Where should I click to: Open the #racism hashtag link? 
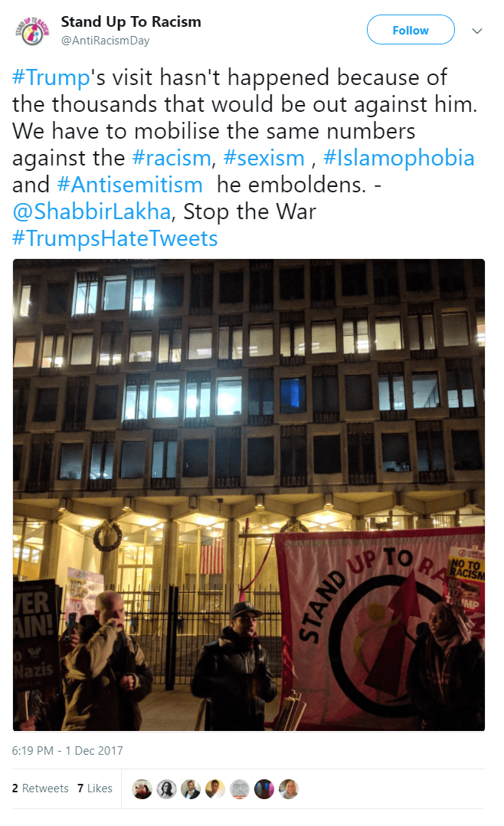(171, 158)
